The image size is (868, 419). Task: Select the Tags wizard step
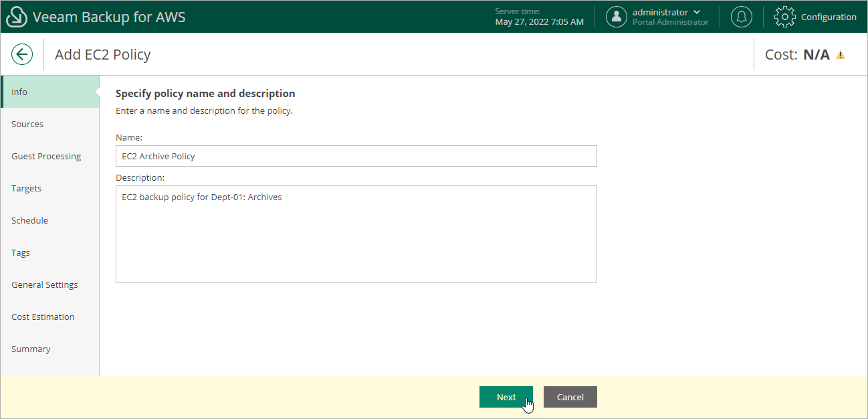(x=20, y=252)
